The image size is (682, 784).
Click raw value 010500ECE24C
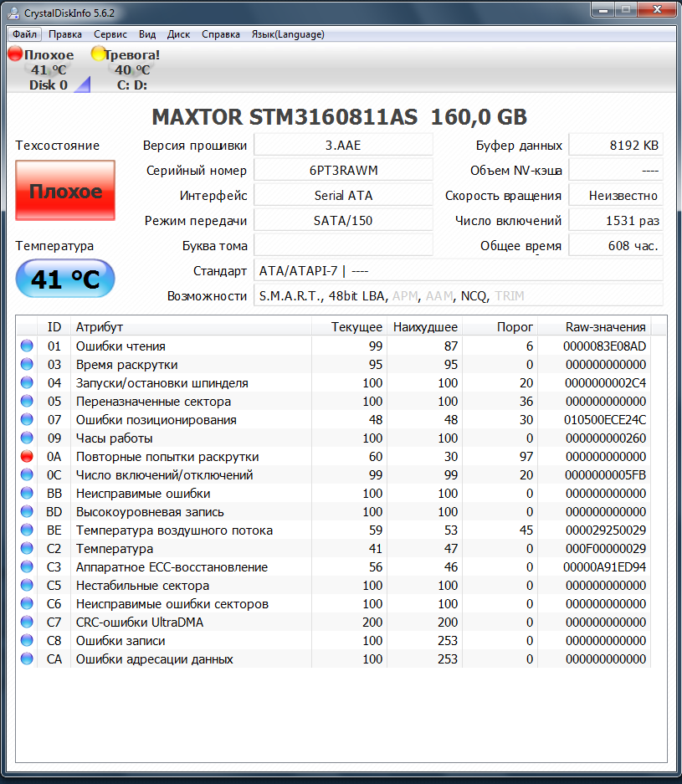pos(605,419)
